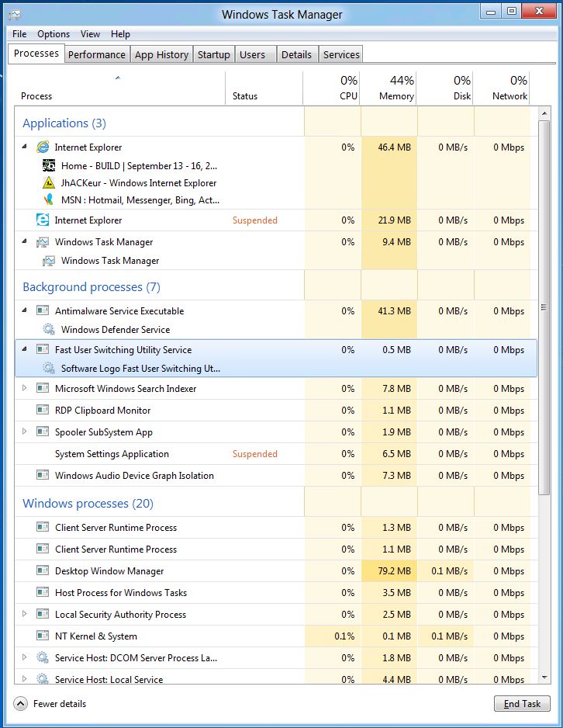Select the System Settings Application row
Viewport: 563px width, 728px height.
pos(276,453)
